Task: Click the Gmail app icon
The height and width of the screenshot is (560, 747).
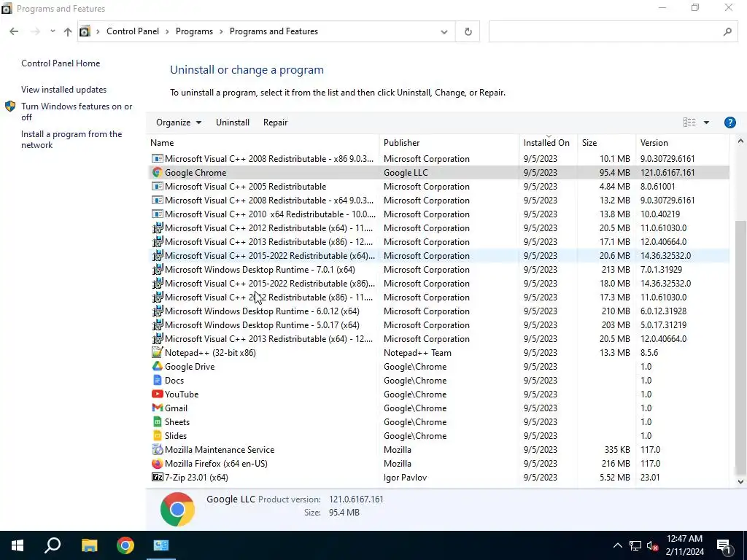Action: (x=157, y=408)
